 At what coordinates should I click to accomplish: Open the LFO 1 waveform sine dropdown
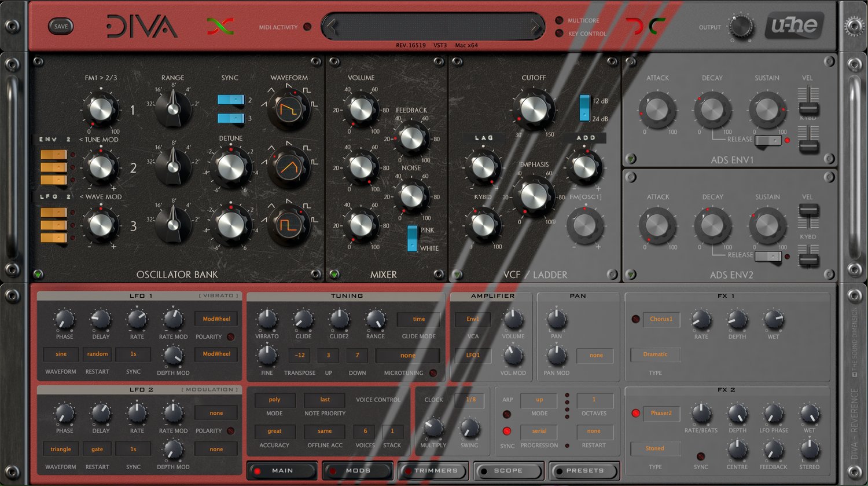pyautogui.click(x=61, y=354)
